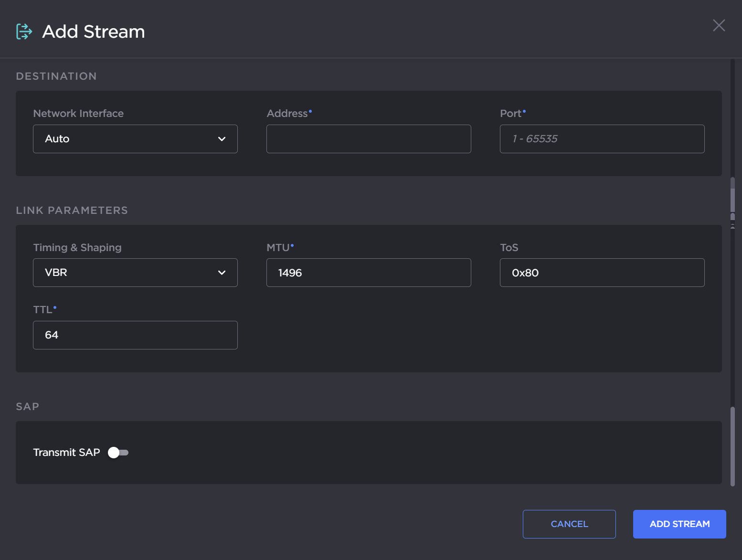This screenshot has height=560, width=742.
Task: Click the lower scrollbar thumb near the SAP section
Action: [x=732, y=446]
